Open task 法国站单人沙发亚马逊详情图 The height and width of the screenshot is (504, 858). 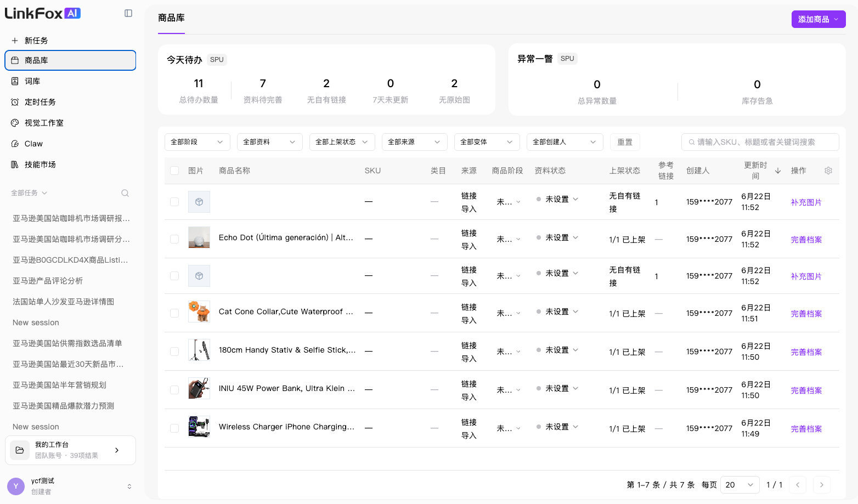(64, 302)
